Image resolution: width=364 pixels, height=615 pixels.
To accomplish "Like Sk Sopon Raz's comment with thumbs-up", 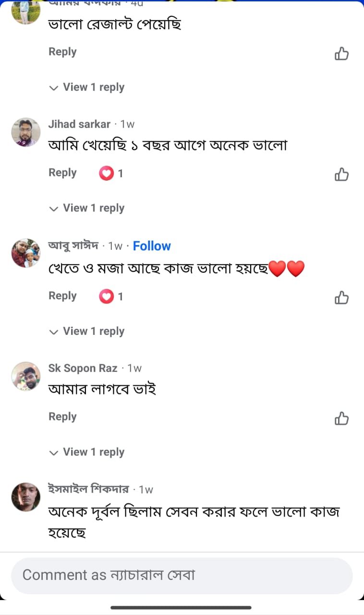I will (x=341, y=418).
